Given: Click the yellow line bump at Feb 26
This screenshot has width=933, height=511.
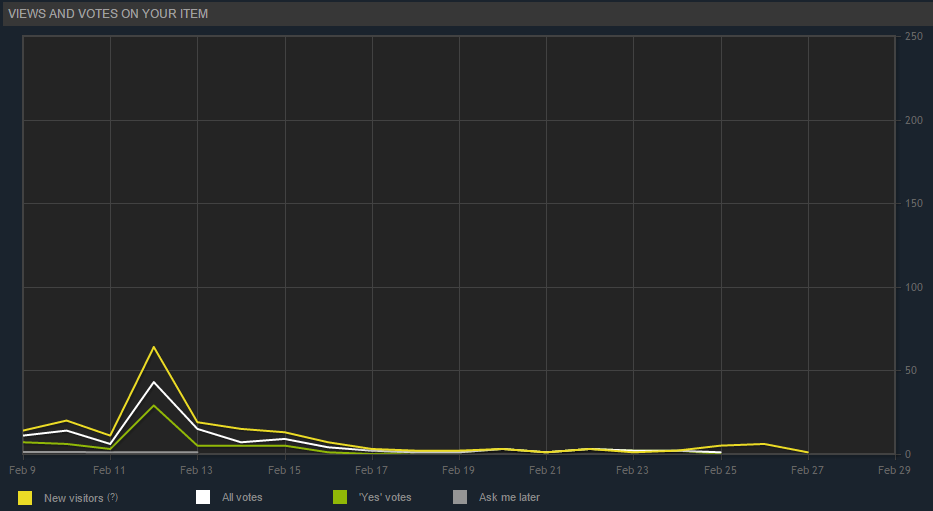Looking at the screenshot, I should pos(764,444).
